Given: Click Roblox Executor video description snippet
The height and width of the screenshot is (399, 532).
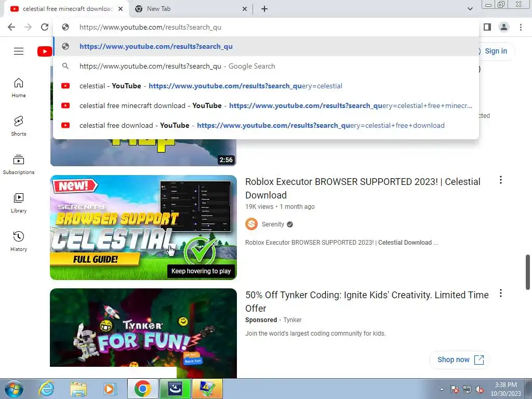Looking at the screenshot, I should tap(341, 243).
